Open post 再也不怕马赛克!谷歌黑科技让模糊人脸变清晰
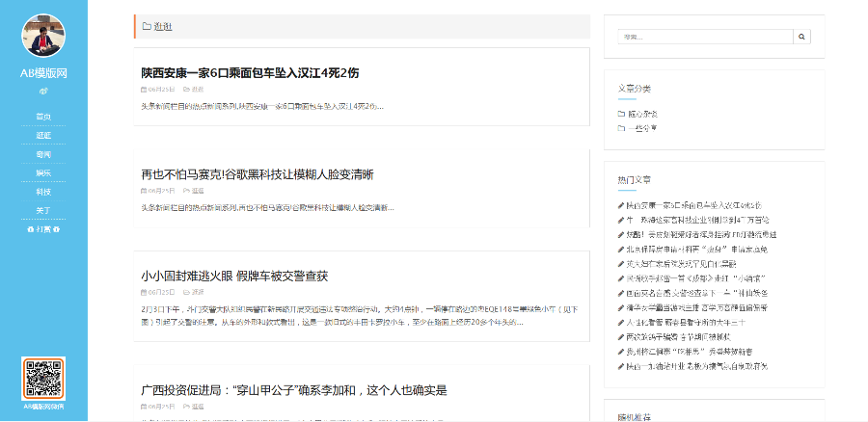Screen dimensions: 868x422 point(258,174)
